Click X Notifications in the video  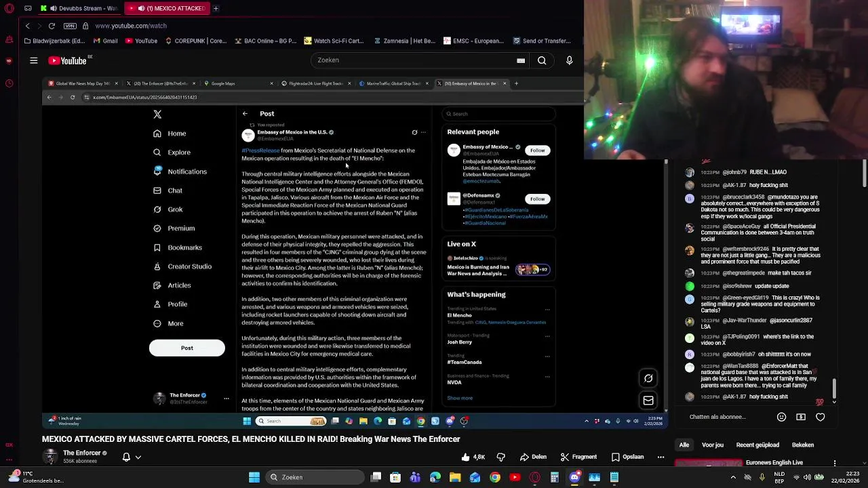pyautogui.click(x=180, y=171)
